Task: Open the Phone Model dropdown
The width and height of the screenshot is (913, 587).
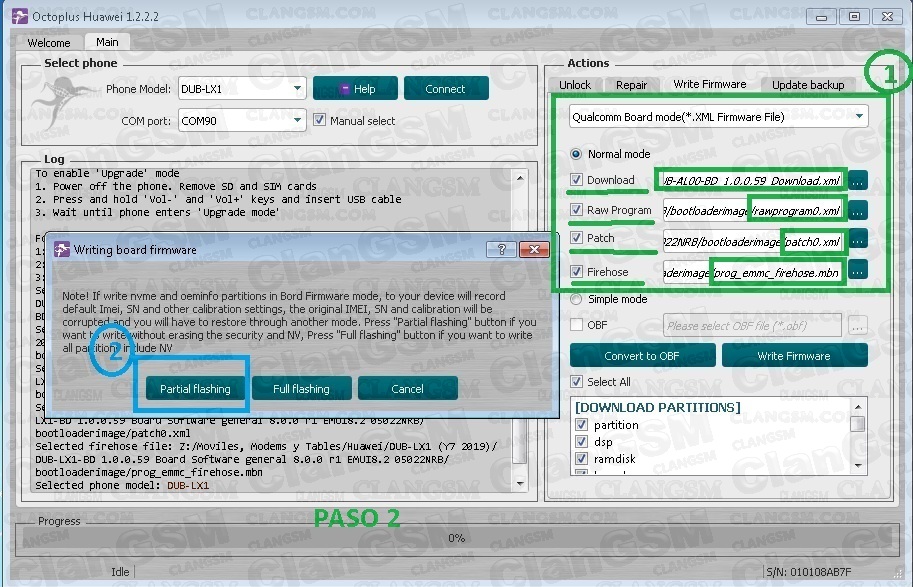Action: [x=297, y=89]
